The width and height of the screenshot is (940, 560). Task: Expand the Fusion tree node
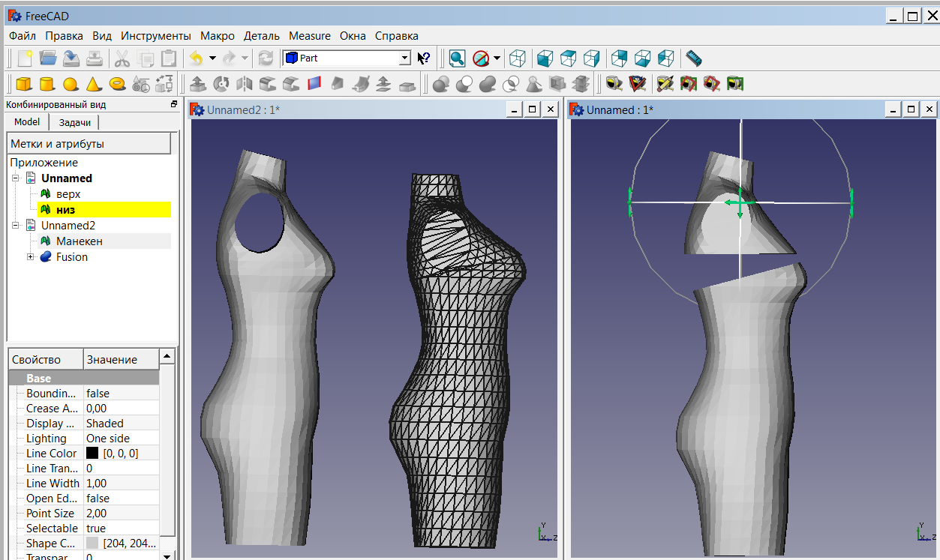[x=31, y=257]
